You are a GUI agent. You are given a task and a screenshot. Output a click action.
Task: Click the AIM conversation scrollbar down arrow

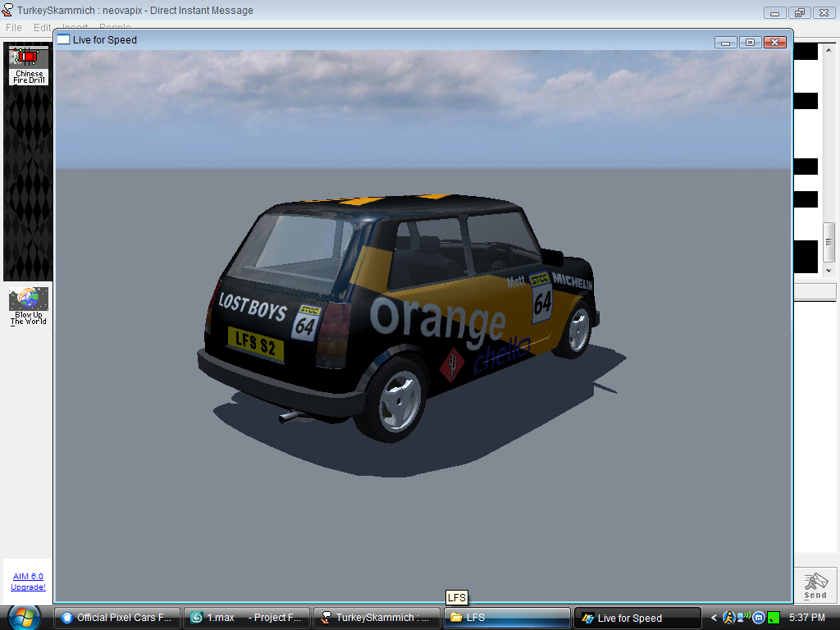[829, 271]
